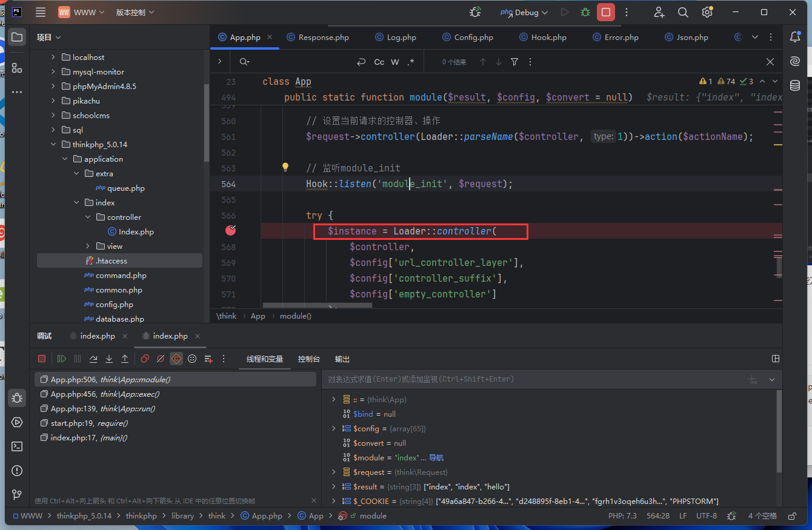This screenshot has width=812, height=530.
Task: Switch to the 控制台 console tab
Action: (308, 359)
